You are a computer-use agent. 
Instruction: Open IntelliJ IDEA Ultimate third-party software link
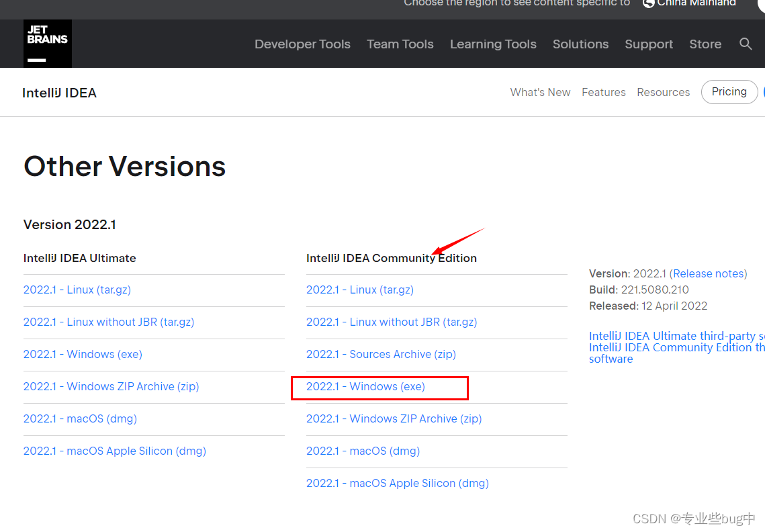coord(677,336)
